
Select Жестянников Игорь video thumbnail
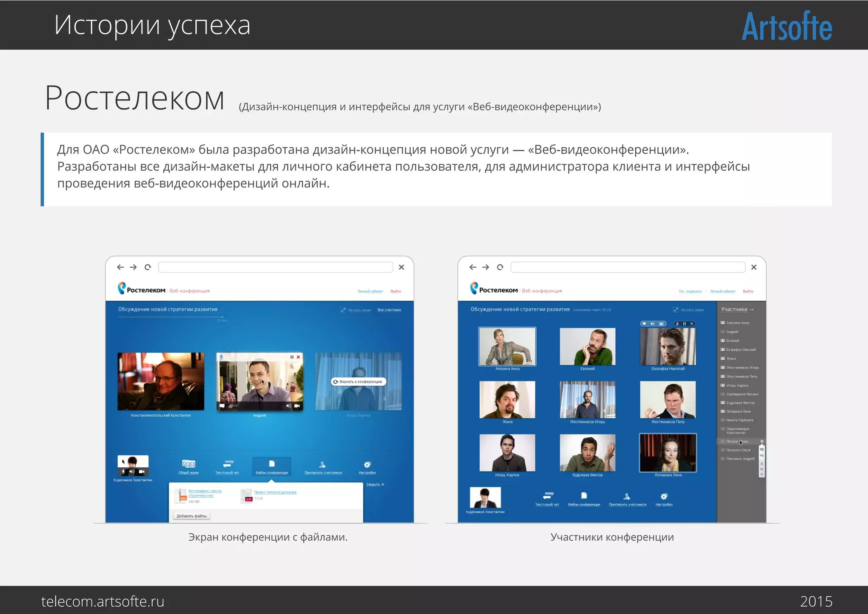point(587,400)
